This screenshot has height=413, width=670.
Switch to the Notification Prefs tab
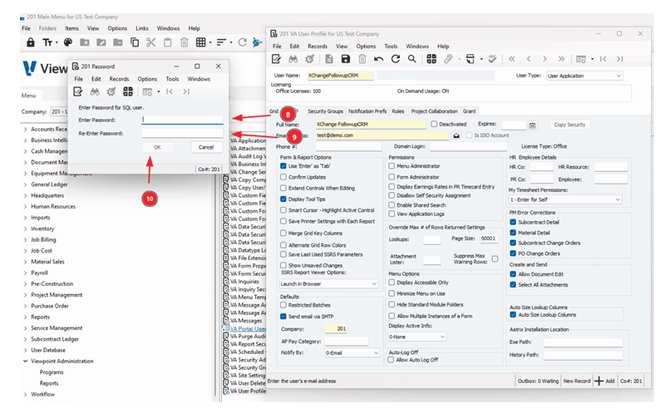coord(367,111)
